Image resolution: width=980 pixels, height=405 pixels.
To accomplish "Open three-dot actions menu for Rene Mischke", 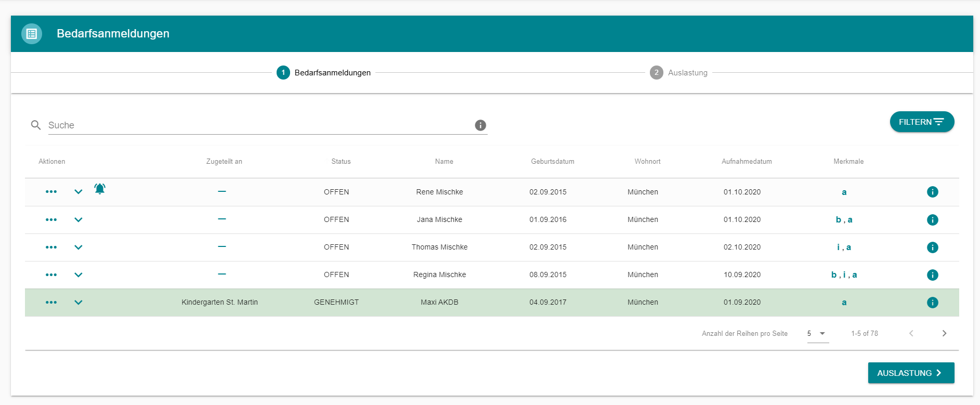I will (51, 192).
